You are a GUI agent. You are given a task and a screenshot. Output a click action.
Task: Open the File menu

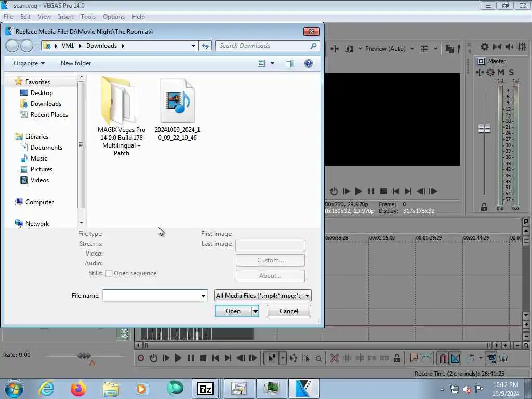pos(8,17)
